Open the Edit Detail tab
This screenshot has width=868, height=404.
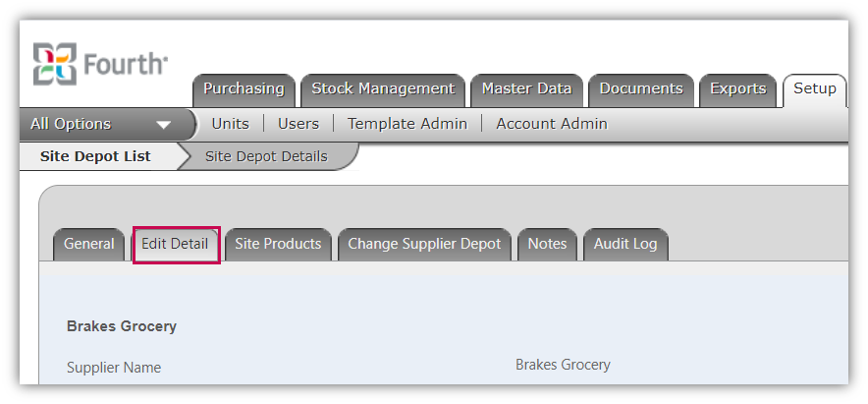[175, 245]
